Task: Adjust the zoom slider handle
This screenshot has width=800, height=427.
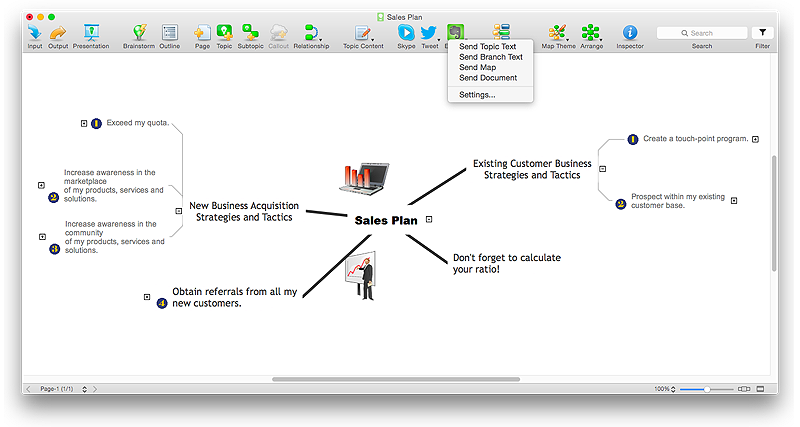Action: [x=707, y=389]
